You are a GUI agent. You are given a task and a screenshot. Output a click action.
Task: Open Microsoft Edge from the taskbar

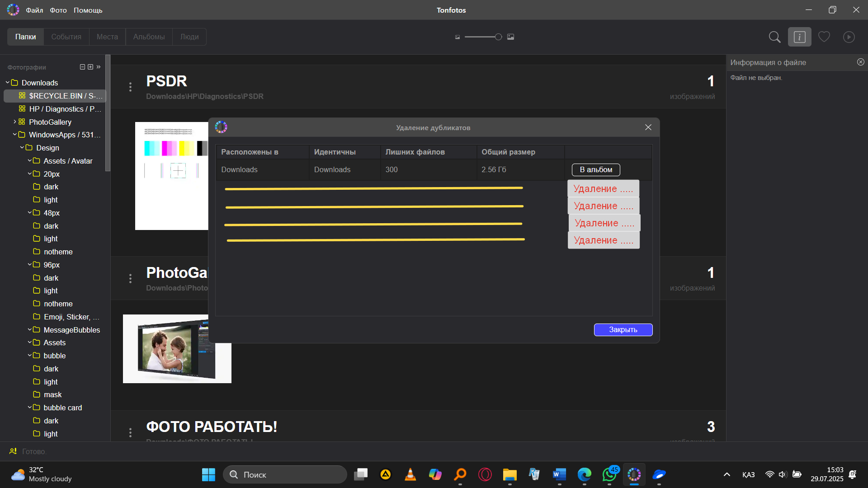[584, 474]
